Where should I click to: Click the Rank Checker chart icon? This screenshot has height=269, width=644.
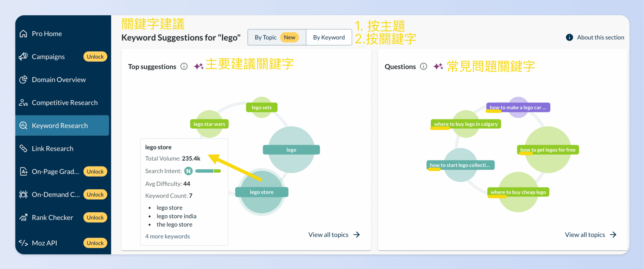[x=23, y=217]
